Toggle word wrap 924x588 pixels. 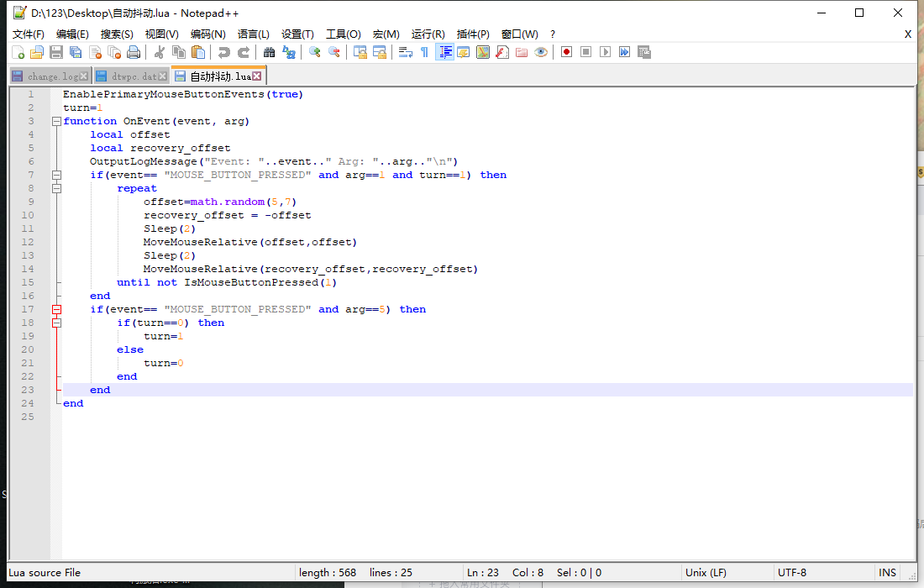(x=406, y=52)
